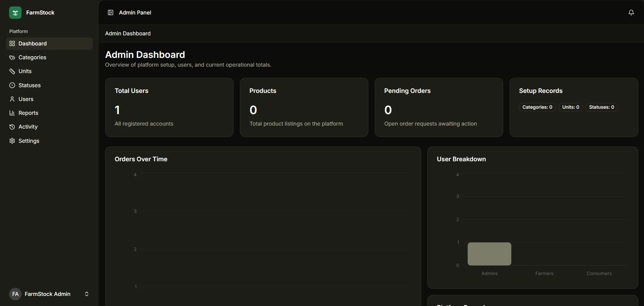
Task: Click the Admin Dashboard breadcrumb
Action: [x=128, y=33]
